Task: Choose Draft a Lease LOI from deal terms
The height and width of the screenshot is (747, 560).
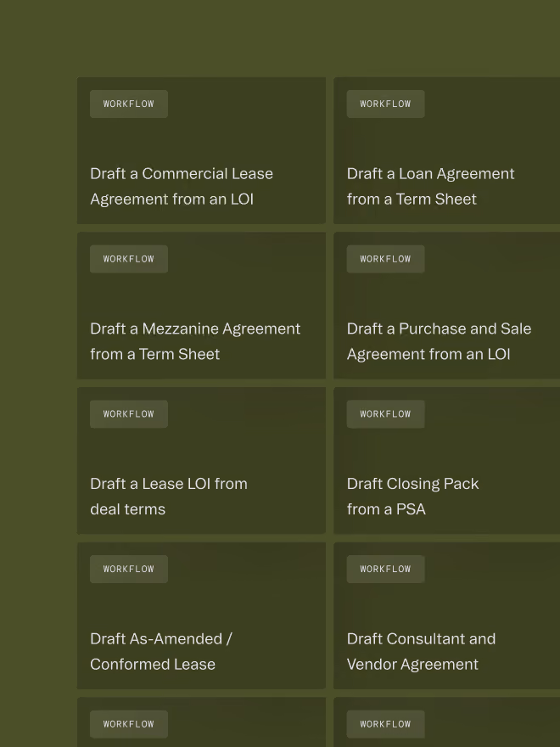Action: pos(201,461)
